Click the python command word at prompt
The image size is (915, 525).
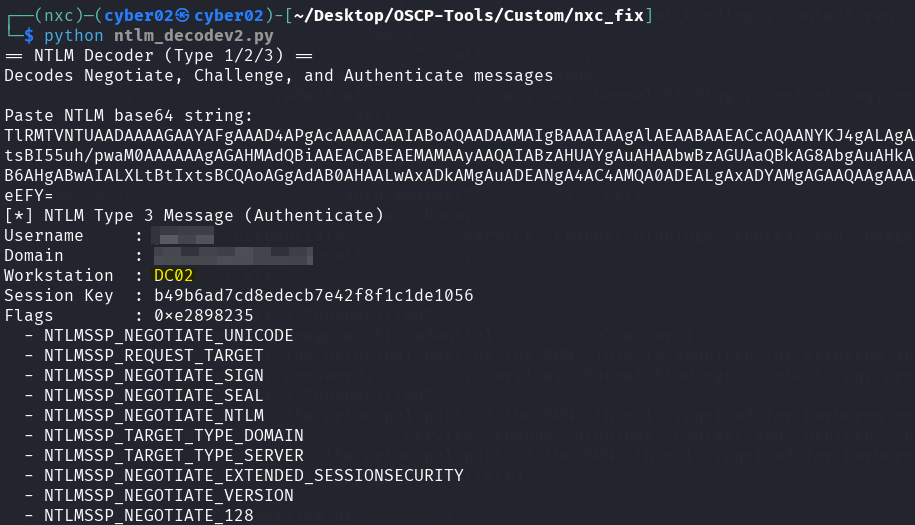coord(73,36)
